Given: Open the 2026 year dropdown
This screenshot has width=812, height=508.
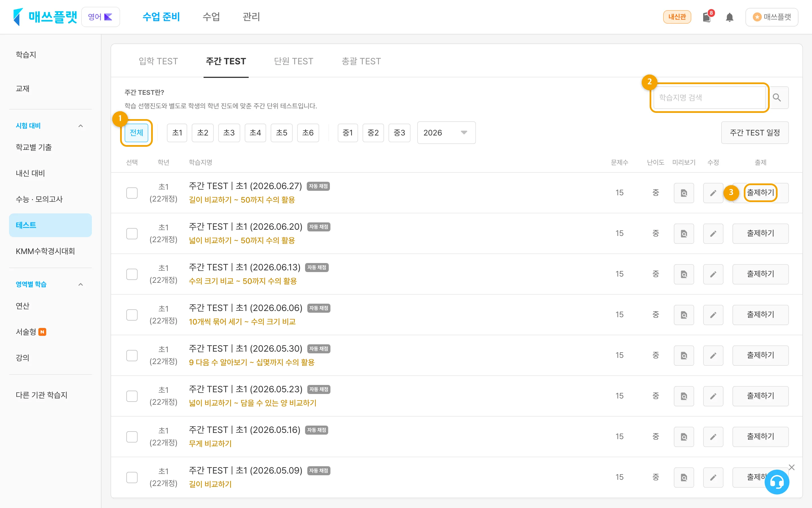Looking at the screenshot, I should 446,133.
